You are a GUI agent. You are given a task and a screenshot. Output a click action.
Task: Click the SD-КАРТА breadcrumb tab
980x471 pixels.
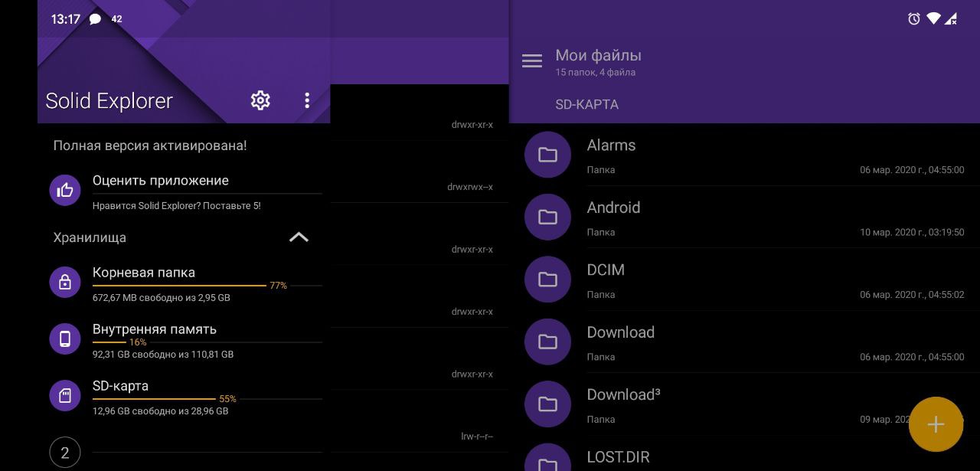click(586, 104)
